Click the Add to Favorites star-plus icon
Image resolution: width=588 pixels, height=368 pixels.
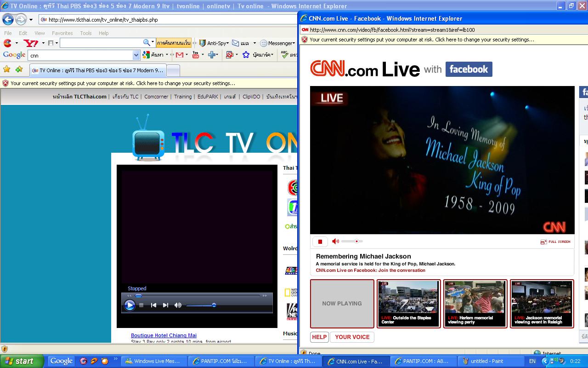pyautogui.click(x=19, y=69)
